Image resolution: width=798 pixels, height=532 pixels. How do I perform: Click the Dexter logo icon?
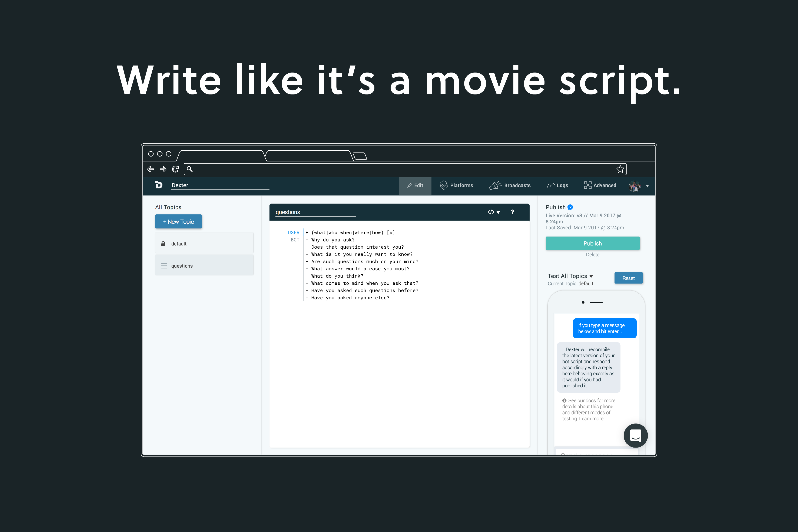(x=159, y=185)
